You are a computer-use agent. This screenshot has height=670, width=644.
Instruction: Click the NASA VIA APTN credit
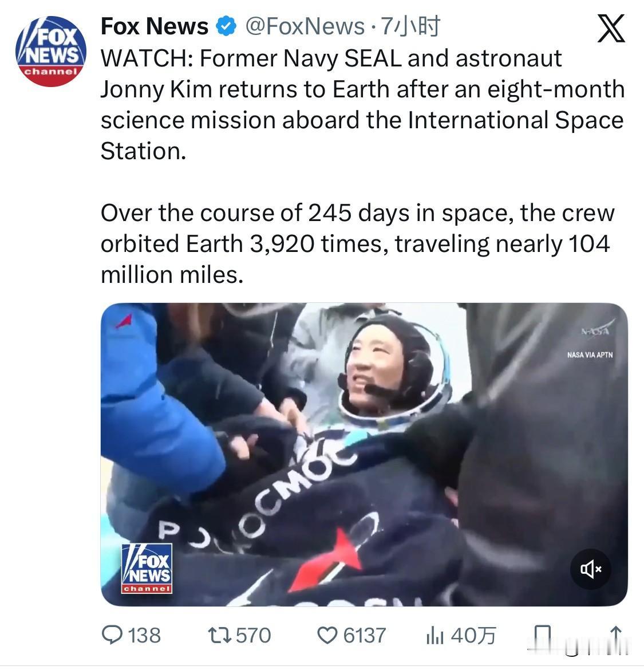(590, 354)
